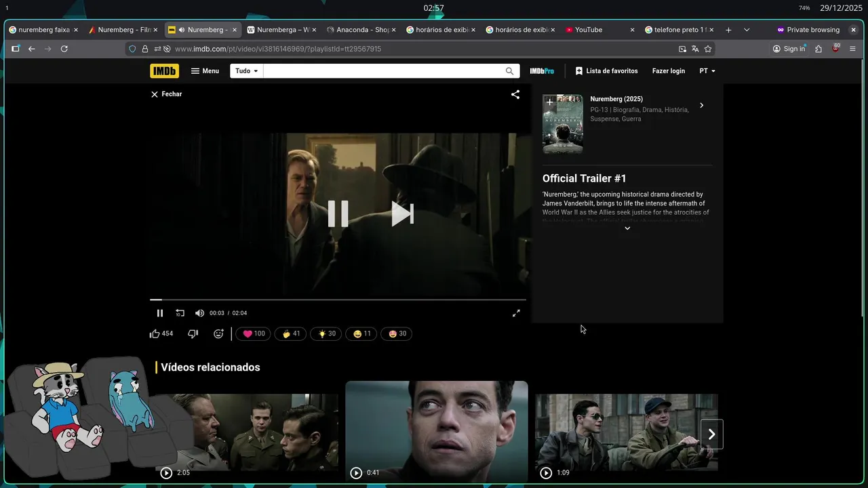The width and height of the screenshot is (868, 488).
Task: Play related video lasting 1:09
Action: 627,432
